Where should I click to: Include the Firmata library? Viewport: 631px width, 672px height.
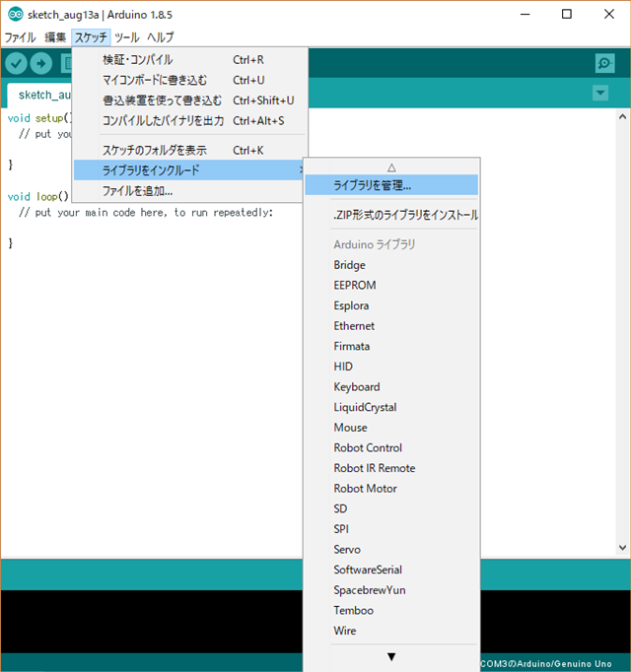(391, 346)
